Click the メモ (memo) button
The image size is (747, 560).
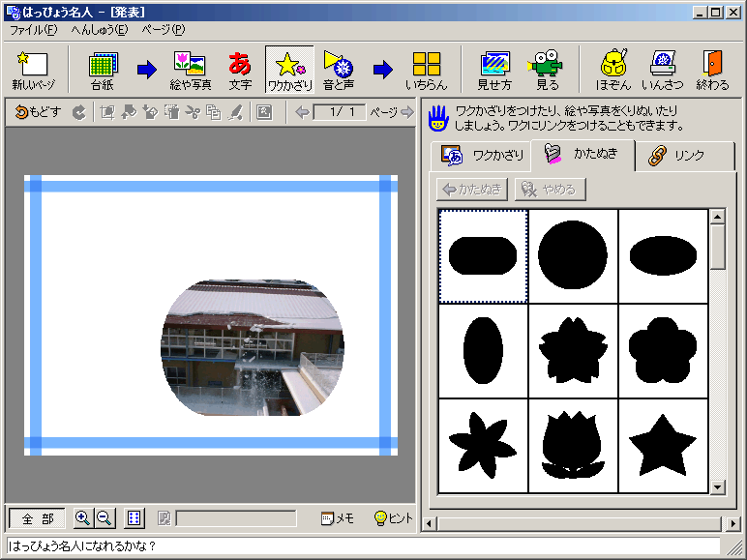(338, 518)
